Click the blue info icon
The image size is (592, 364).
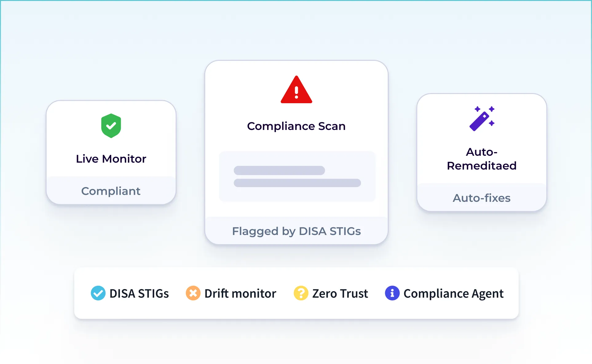click(392, 293)
